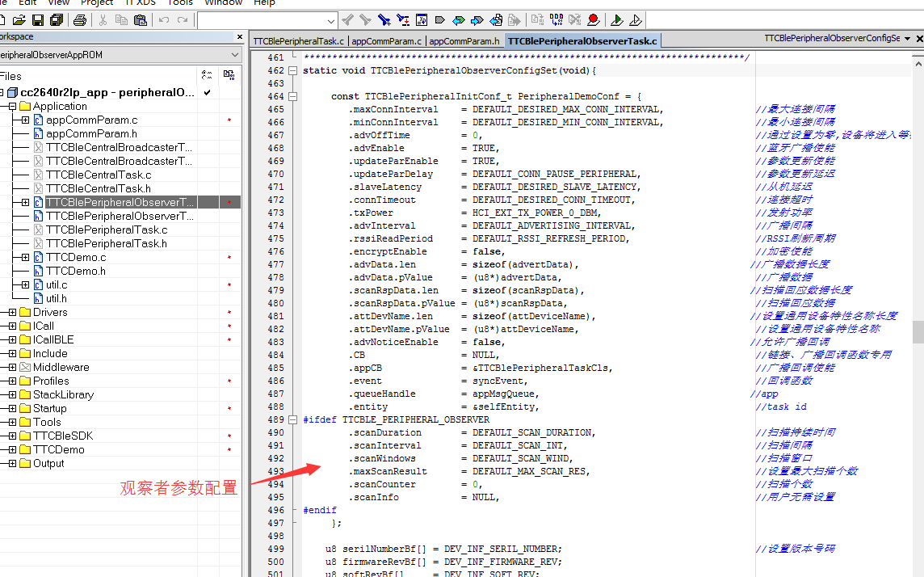Run Make to build the project

(556, 21)
